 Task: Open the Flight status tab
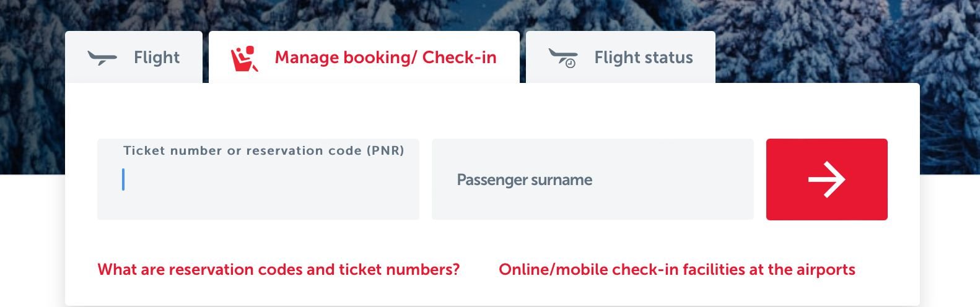[x=621, y=58]
